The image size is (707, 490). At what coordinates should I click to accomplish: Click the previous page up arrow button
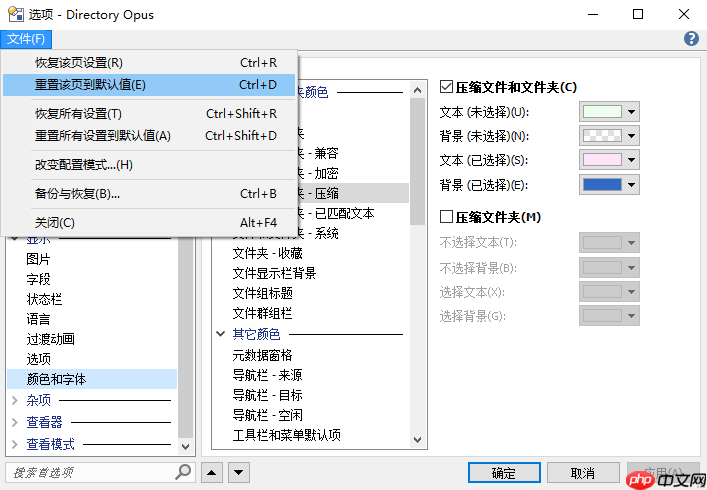212,473
